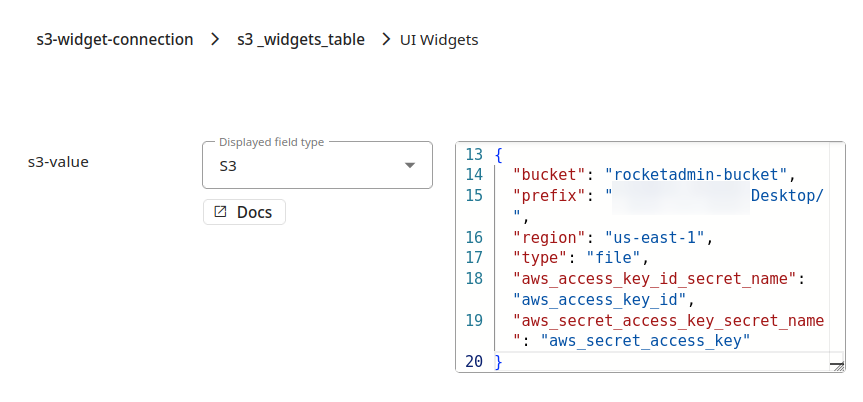Click the s3-value field label
The height and width of the screenshot is (402, 863).
point(59,160)
